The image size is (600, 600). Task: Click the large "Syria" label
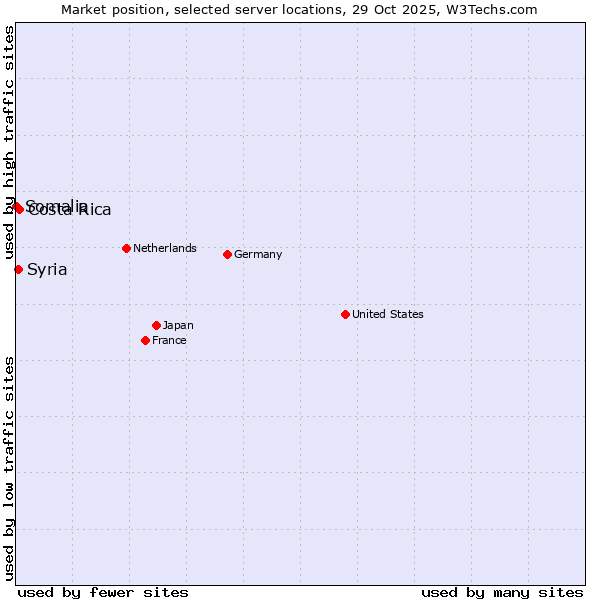click(x=47, y=269)
